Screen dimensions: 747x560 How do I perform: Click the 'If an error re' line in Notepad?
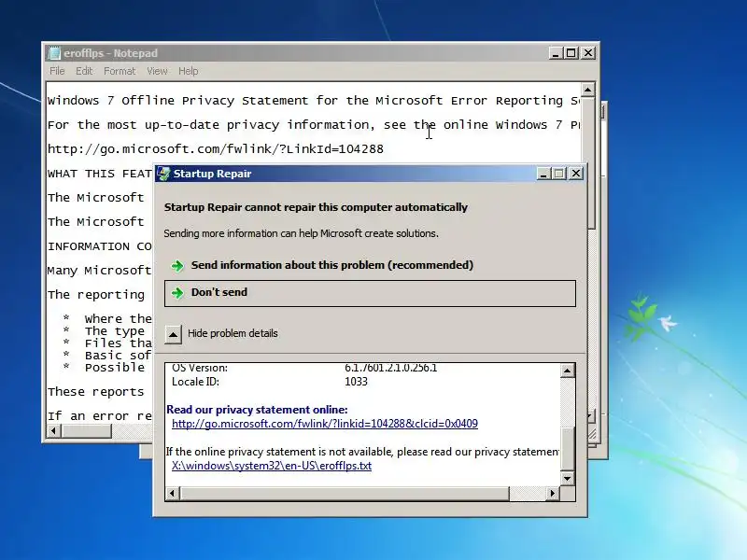[99, 416]
